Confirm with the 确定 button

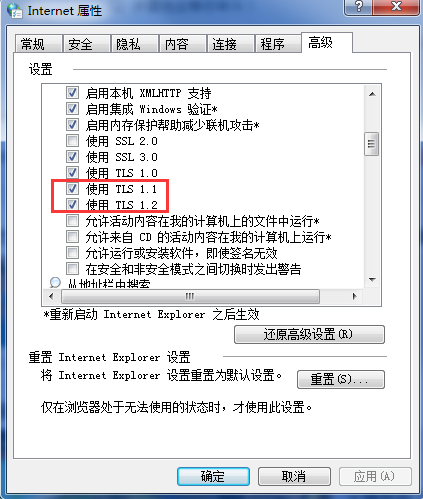[x=213, y=476]
